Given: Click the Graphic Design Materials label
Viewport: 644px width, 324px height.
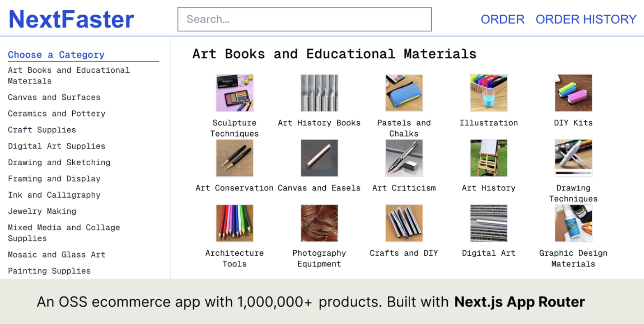Looking at the screenshot, I should 573,258.
